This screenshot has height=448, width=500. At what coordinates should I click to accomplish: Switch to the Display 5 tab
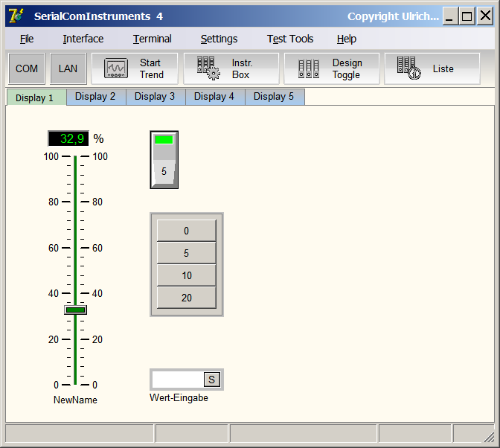click(x=275, y=97)
